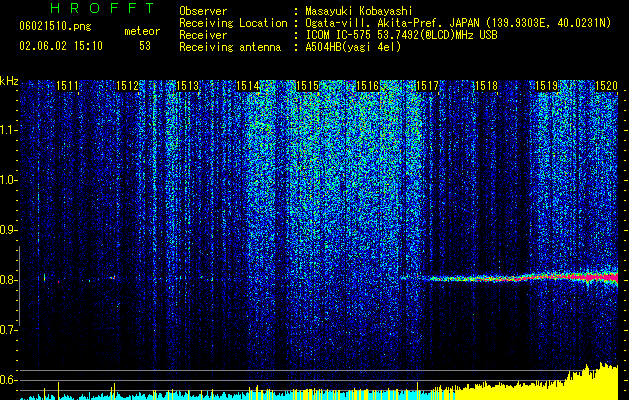629x400 pixels.
Task: Click the 1520 time marker
Action: [x=607, y=86]
